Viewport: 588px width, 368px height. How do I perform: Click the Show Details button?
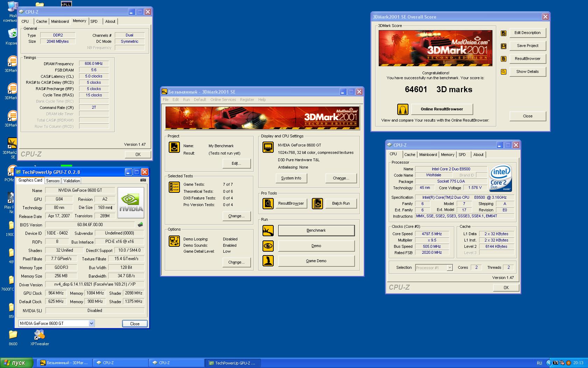(x=527, y=71)
